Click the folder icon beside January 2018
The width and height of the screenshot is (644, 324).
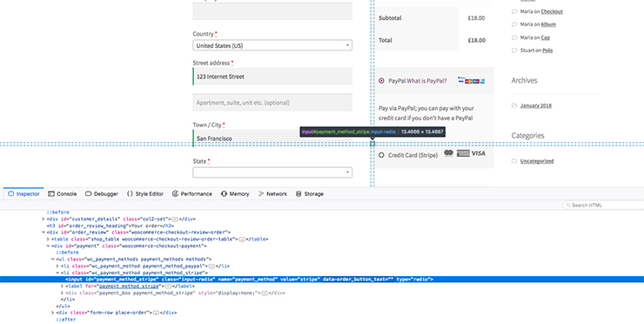[514, 105]
